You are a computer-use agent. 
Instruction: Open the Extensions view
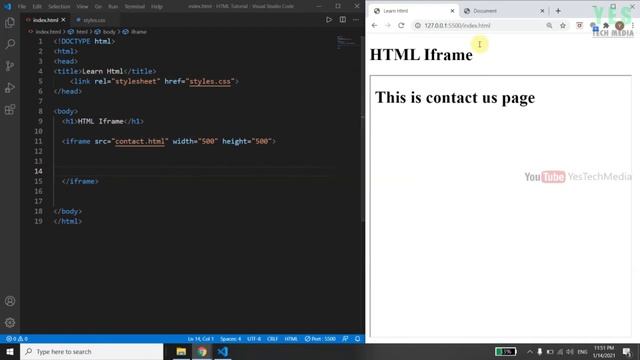click(10, 109)
